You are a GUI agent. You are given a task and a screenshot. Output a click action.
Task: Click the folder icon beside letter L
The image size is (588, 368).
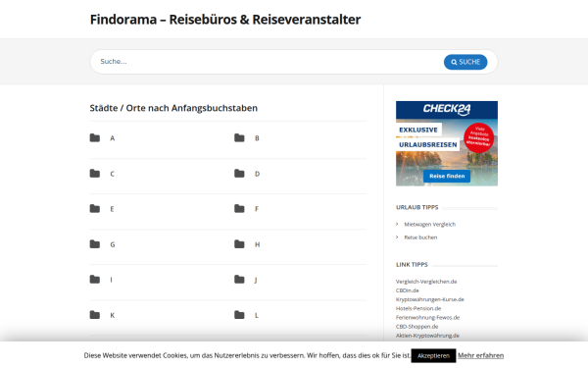pyautogui.click(x=239, y=315)
